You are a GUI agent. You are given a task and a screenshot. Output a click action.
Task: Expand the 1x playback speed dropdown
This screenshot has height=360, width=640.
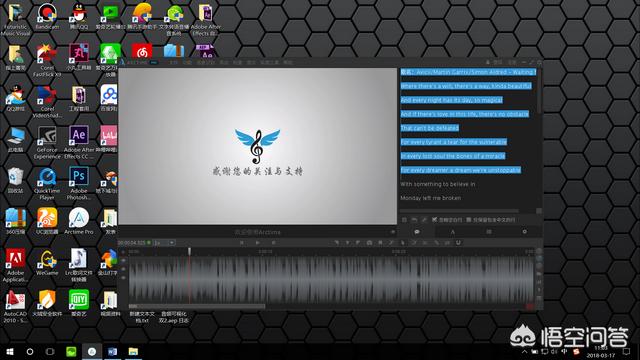(164, 242)
